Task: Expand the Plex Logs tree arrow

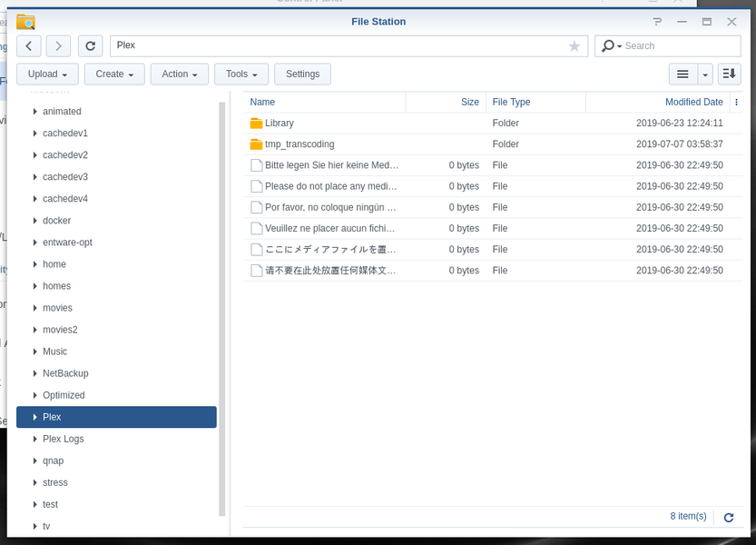Action: (x=34, y=439)
